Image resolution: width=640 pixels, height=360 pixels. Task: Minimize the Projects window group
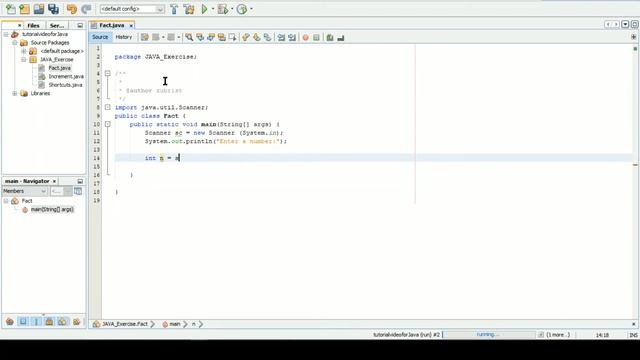(80, 25)
